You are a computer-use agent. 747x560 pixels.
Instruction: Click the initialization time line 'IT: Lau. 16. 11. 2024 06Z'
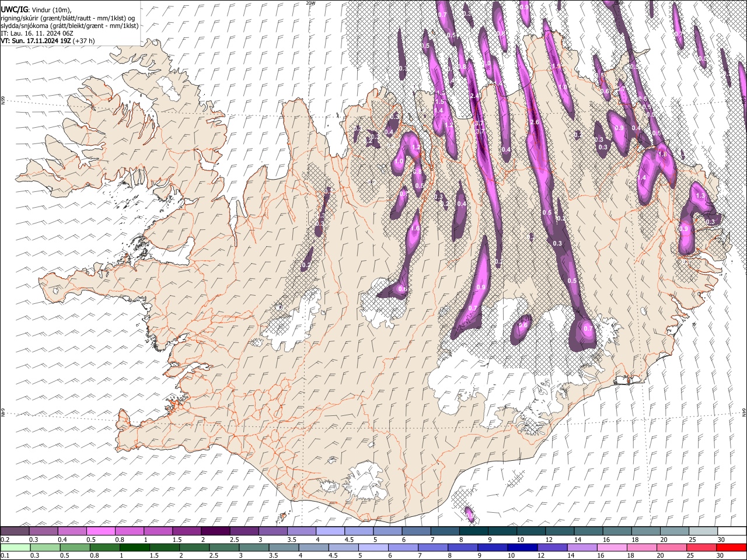click(37, 33)
